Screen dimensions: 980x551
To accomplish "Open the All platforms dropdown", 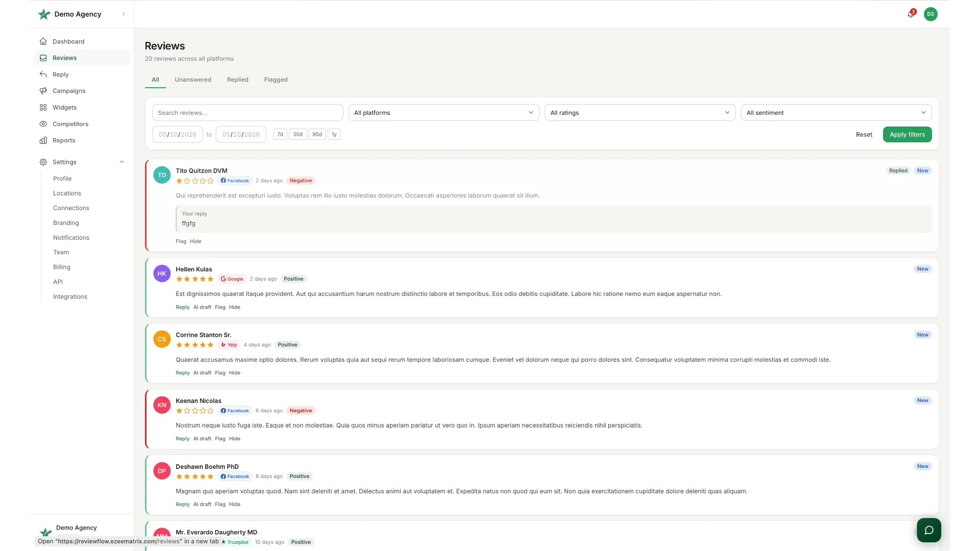I will (x=444, y=113).
